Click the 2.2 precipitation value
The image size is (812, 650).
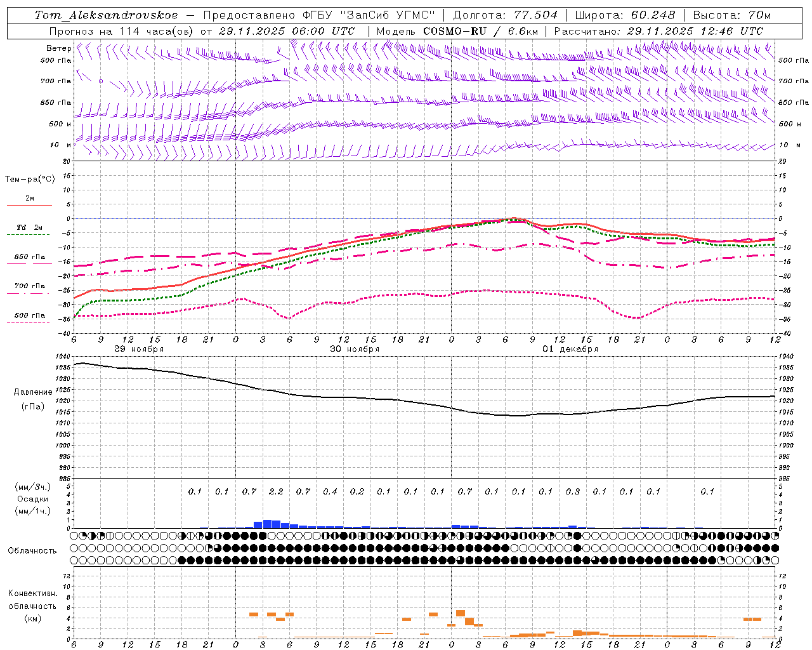tap(276, 491)
